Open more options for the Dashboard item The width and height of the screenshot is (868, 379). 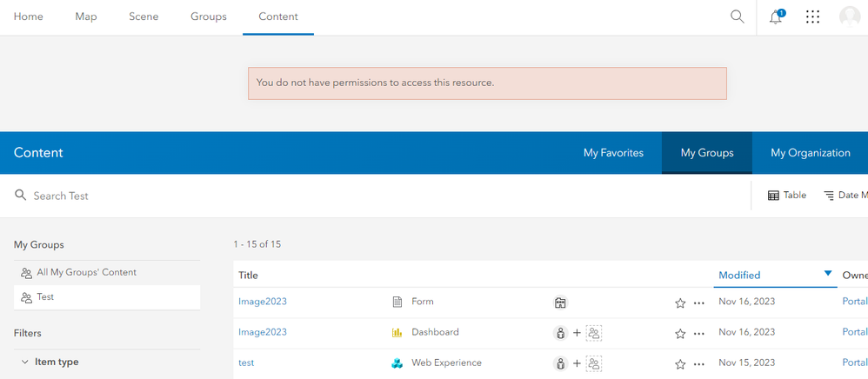pos(698,334)
